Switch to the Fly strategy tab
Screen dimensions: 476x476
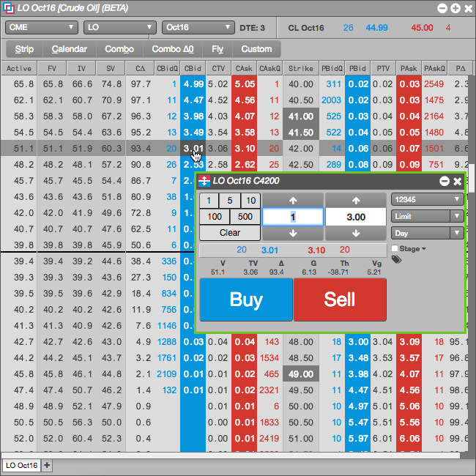[x=217, y=49]
